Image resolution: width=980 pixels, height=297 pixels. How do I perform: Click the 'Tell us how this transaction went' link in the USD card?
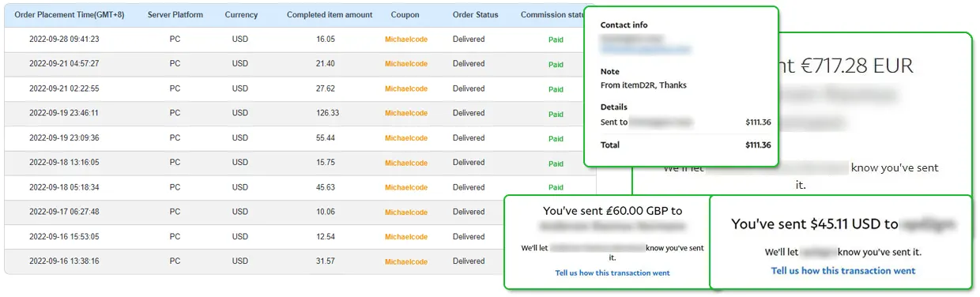(843, 270)
